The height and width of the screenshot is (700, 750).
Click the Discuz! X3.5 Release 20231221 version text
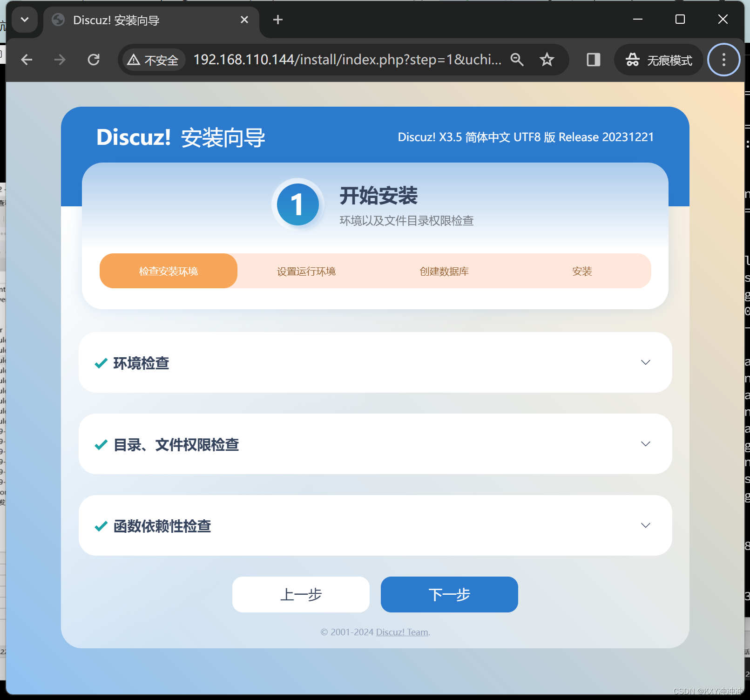pyautogui.click(x=526, y=137)
